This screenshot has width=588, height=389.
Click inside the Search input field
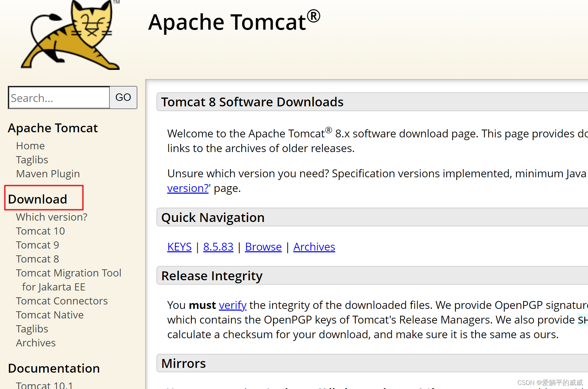pyautogui.click(x=58, y=98)
